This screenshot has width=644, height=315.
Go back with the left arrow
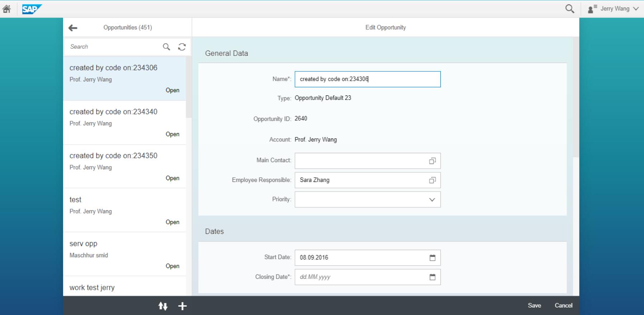[73, 28]
